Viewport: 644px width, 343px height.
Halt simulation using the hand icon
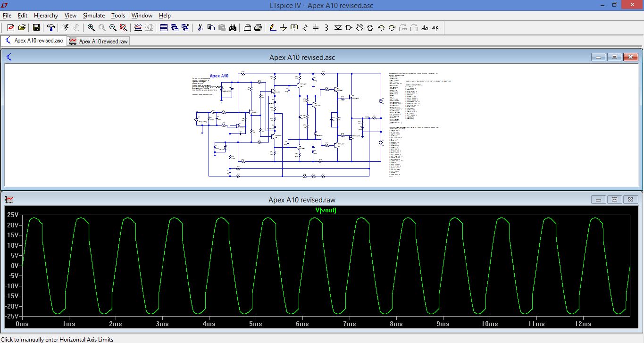pyautogui.click(x=76, y=28)
